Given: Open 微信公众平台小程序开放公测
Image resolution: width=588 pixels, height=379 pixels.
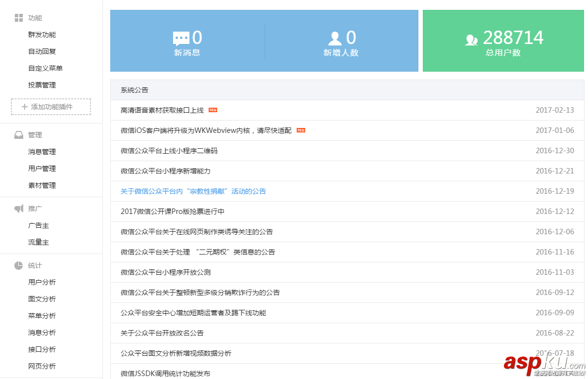Looking at the screenshot, I should pos(165,272).
